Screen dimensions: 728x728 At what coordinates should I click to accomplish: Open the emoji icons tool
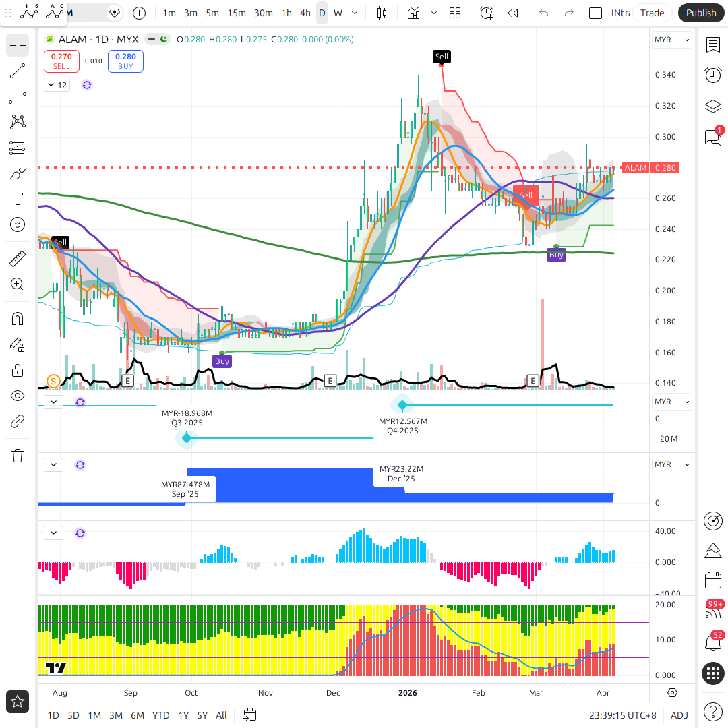[18, 224]
